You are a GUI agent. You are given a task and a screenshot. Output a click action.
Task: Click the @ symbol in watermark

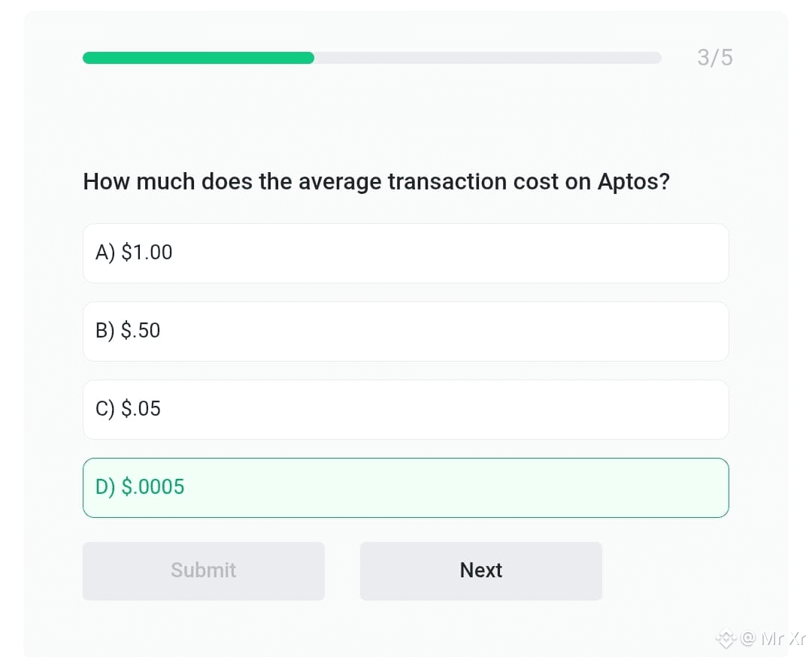(x=748, y=638)
